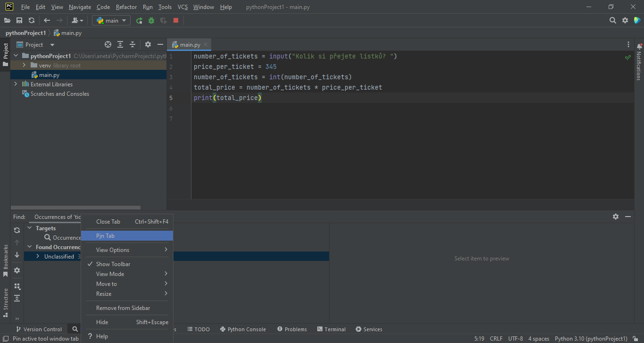The image size is (644, 343).
Task: Click the Project panel horizontal scrollbar
Action: point(75,207)
